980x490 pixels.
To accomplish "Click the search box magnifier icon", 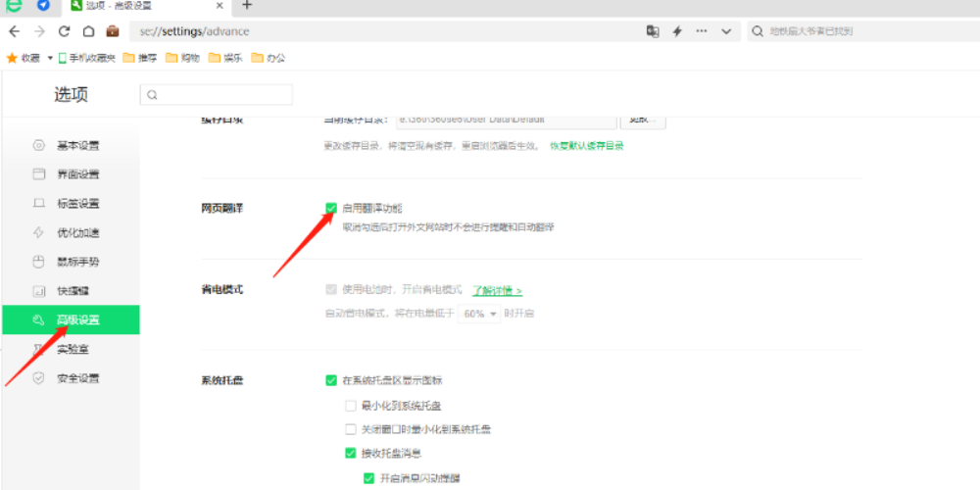I will (x=758, y=31).
